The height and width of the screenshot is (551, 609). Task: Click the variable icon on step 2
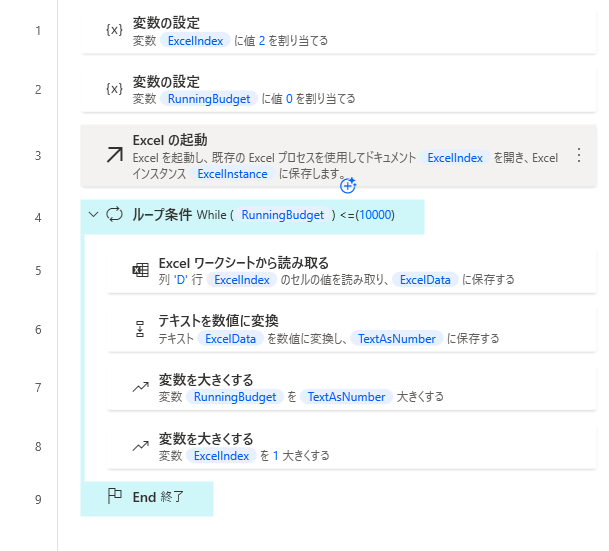pyautogui.click(x=115, y=89)
